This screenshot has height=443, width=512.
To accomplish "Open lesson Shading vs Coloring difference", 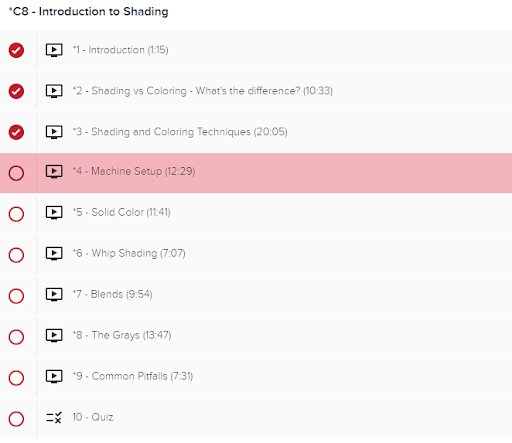I will [x=203, y=91].
